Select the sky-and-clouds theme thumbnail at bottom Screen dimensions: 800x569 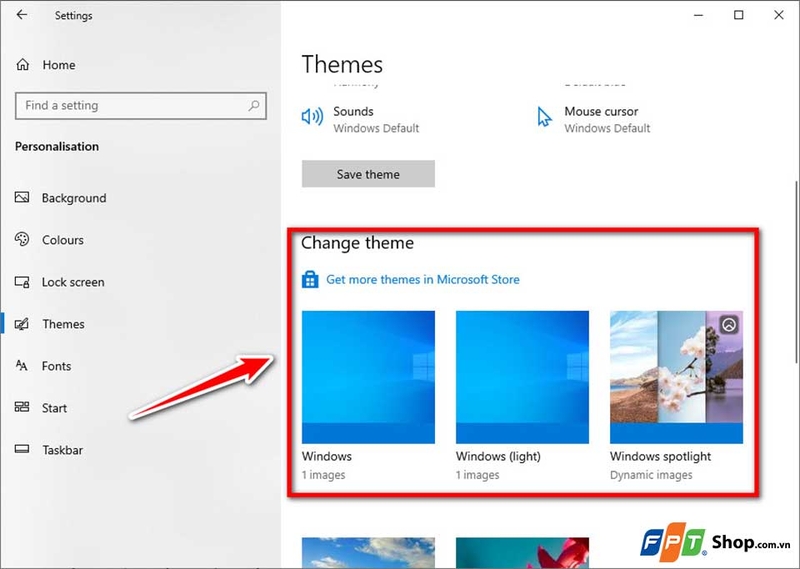[368, 553]
